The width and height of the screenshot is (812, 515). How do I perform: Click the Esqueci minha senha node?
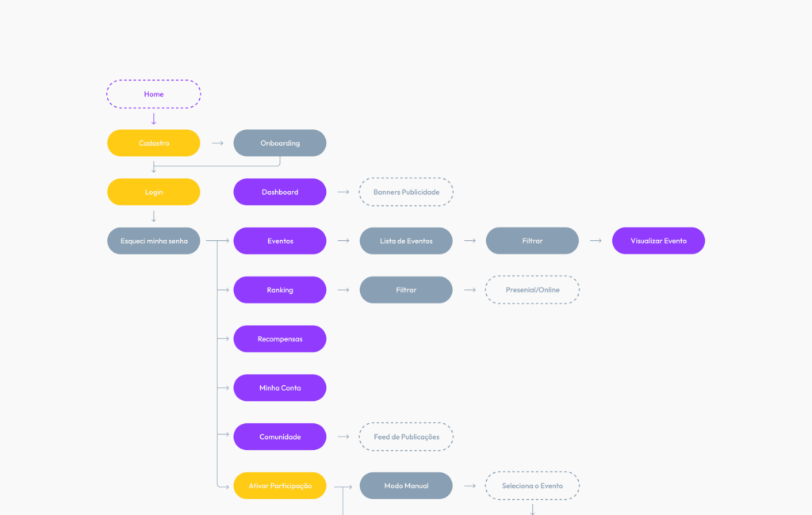click(x=154, y=241)
